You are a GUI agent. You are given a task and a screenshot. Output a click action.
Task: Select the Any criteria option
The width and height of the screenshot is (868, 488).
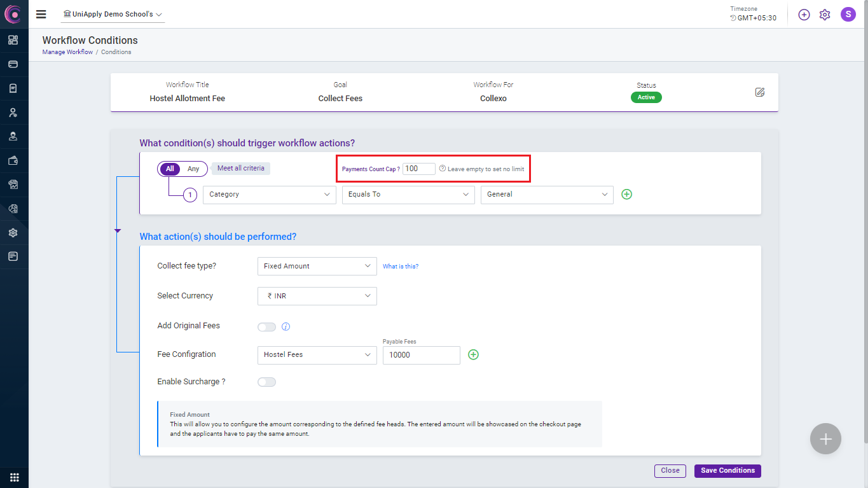point(193,169)
